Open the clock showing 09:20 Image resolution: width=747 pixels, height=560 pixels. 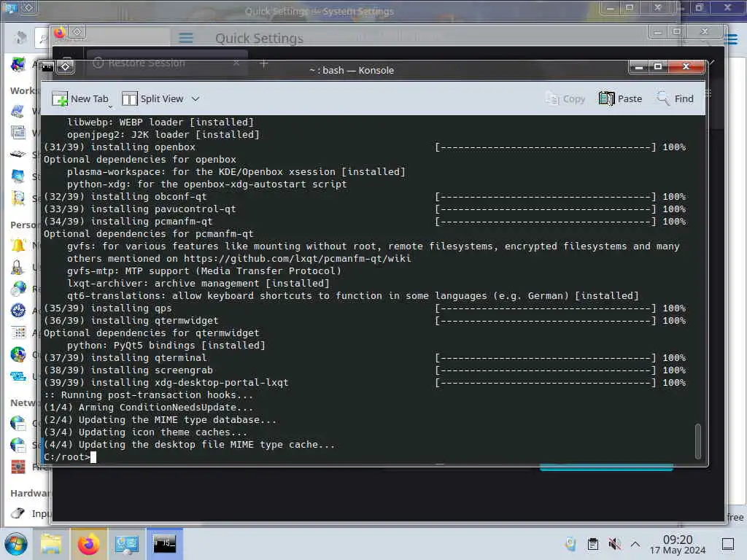tap(678, 544)
